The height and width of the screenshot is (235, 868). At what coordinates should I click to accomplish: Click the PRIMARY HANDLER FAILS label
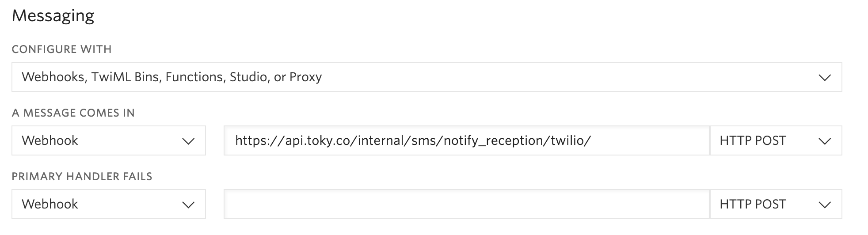[82, 176]
